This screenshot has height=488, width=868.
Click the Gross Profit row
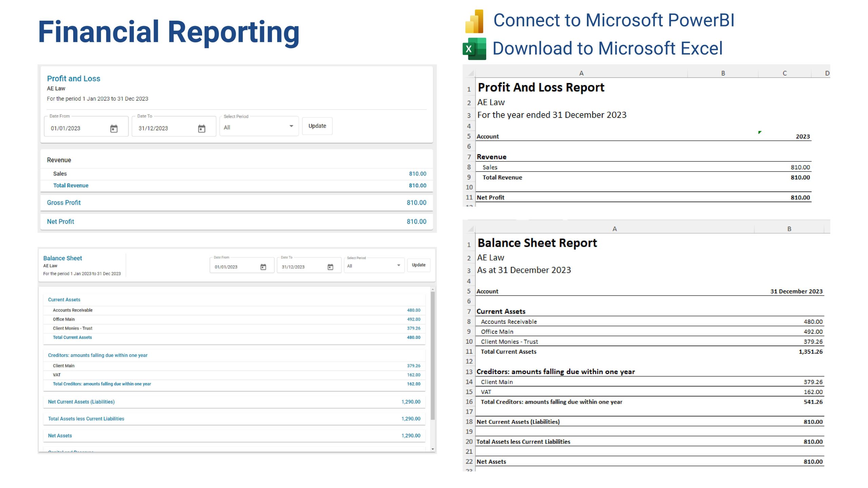pyautogui.click(x=236, y=203)
